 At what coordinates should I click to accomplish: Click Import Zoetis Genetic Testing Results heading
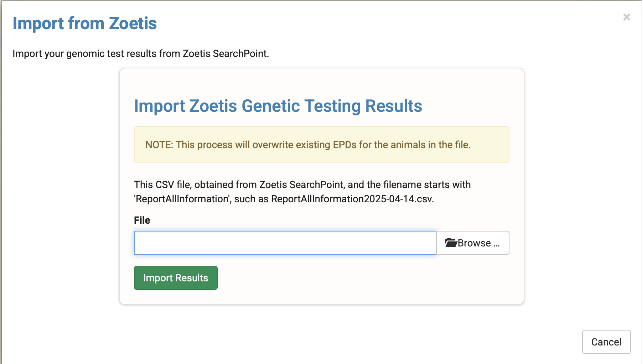click(278, 106)
